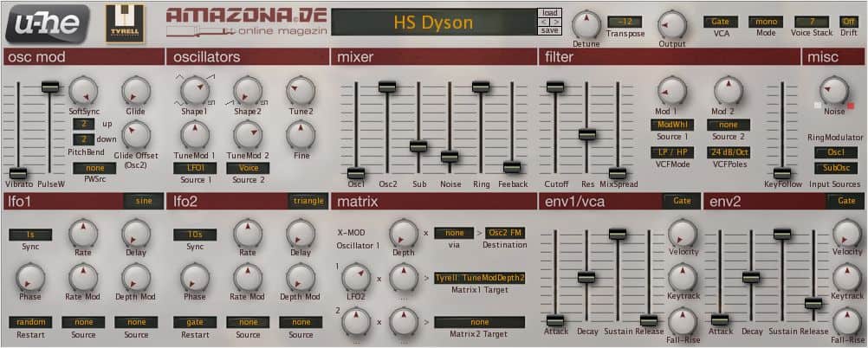The width and height of the screenshot is (868, 348).
Task: Click the SoftSync knob
Action: pos(83,90)
